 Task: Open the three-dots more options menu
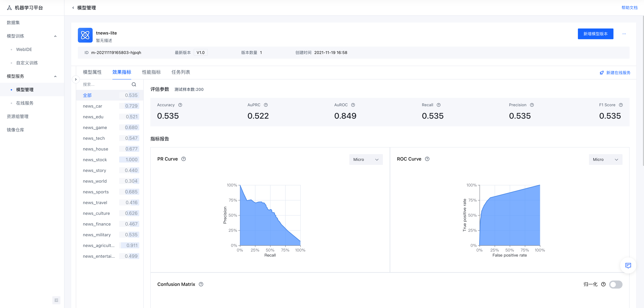624,34
